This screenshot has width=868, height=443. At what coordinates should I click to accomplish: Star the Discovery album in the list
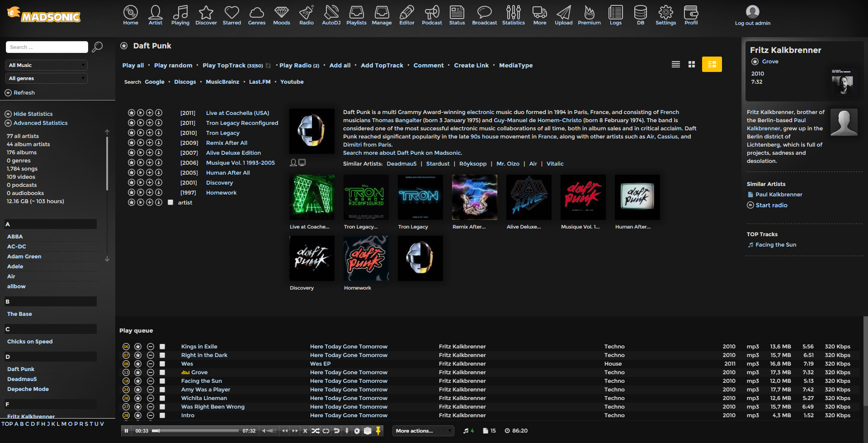132,183
